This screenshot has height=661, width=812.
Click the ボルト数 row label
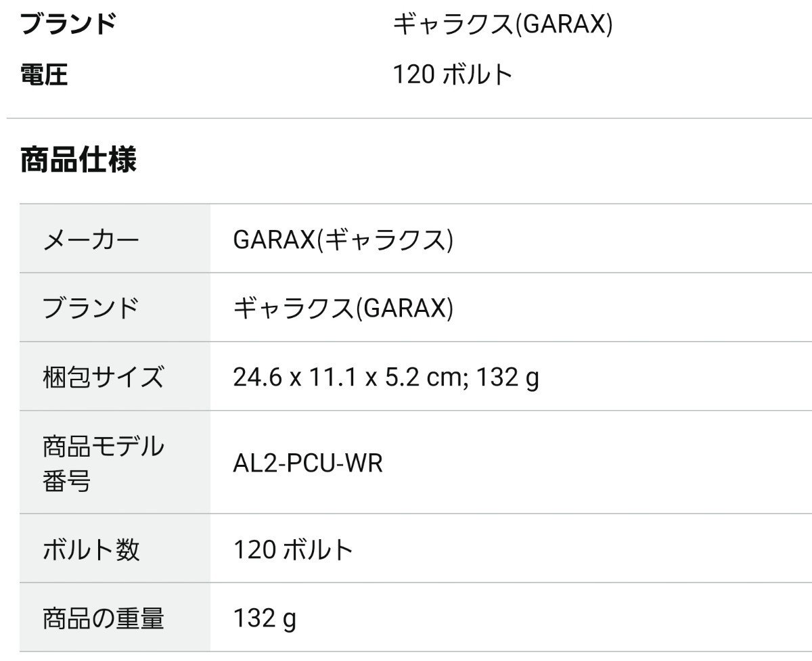91,549
